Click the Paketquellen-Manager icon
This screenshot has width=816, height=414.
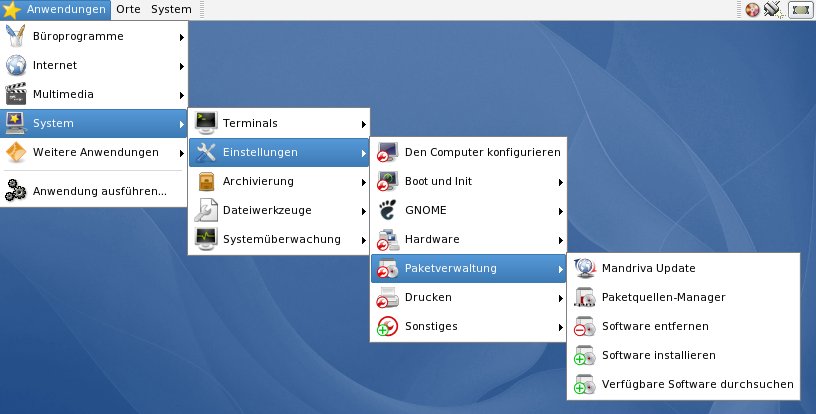[585, 297]
